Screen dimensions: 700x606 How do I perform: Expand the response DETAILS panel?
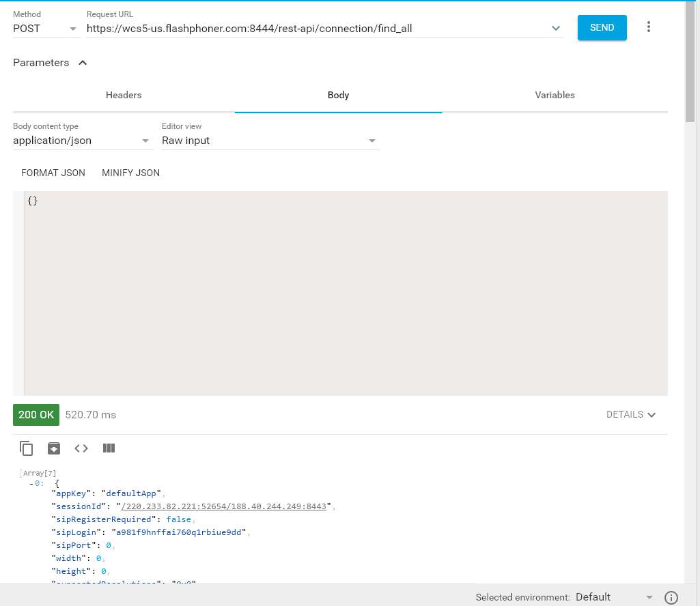point(630,414)
